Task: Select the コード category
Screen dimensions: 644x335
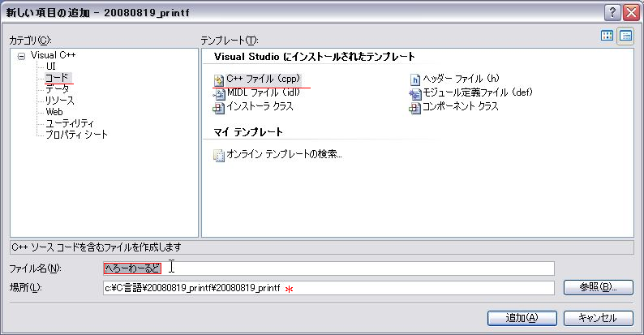Action: [x=58, y=78]
